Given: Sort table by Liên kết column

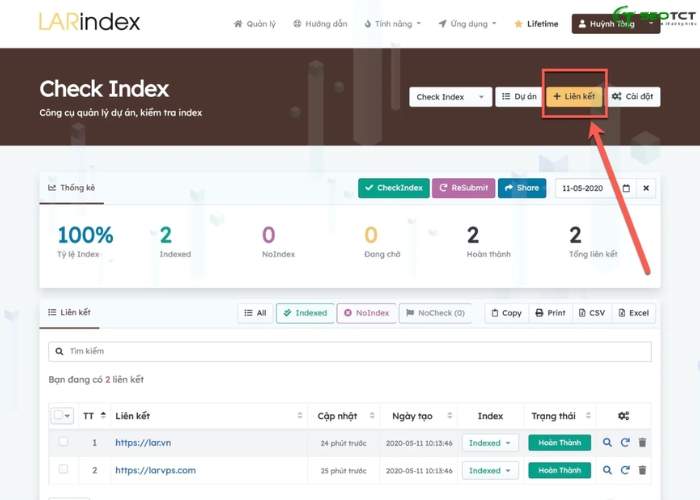Looking at the screenshot, I should click(209, 416).
